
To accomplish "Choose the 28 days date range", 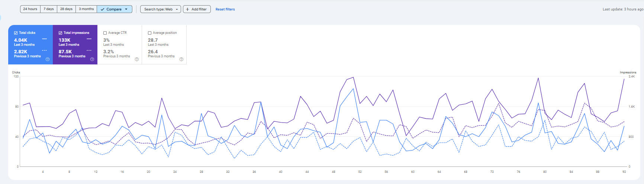I will pyautogui.click(x=66, y=9).
